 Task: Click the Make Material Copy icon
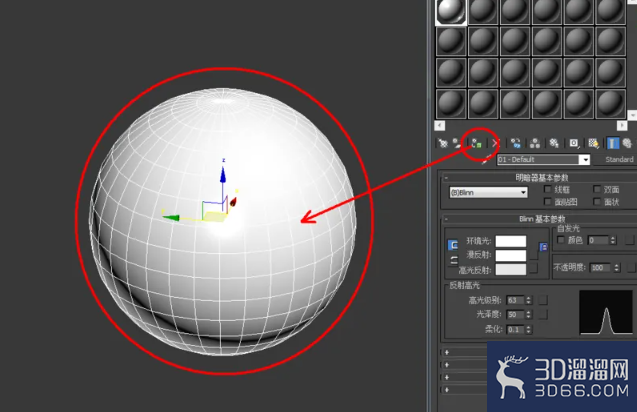[x=516, y=143]
